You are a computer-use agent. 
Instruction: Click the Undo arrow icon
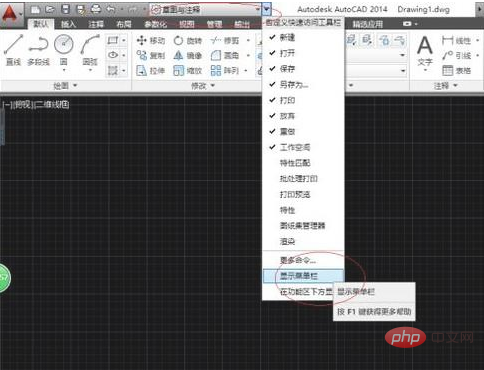111,10
